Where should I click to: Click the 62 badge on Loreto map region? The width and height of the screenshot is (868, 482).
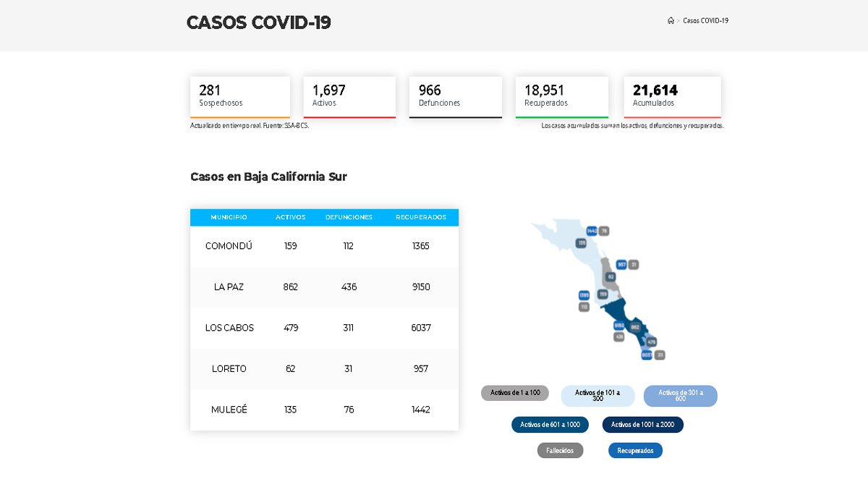click(610, 277)
